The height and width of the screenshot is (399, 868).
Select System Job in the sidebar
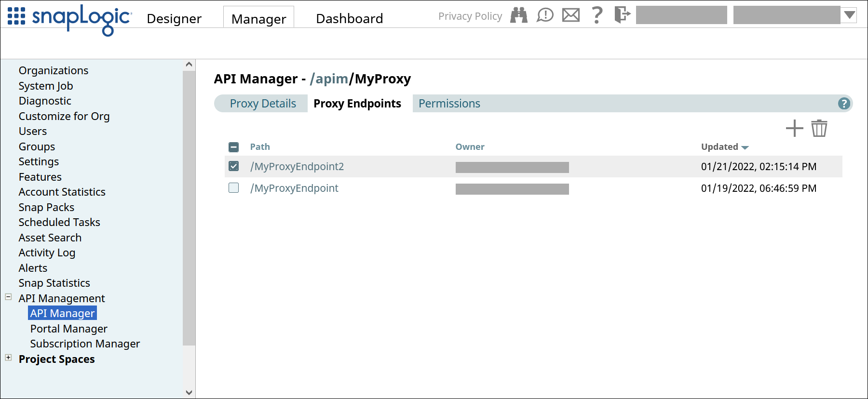coord(46,86)
